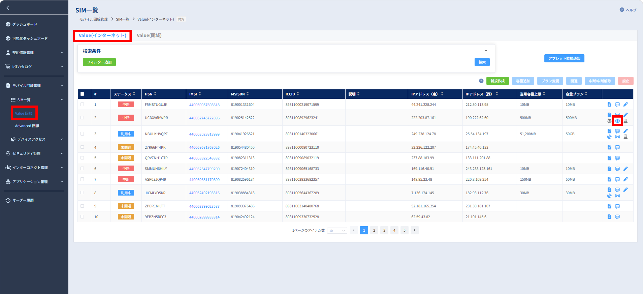Open the ヘルプ help icon at top right
Viewport: 644px width, 294px height.
(621, 10)
